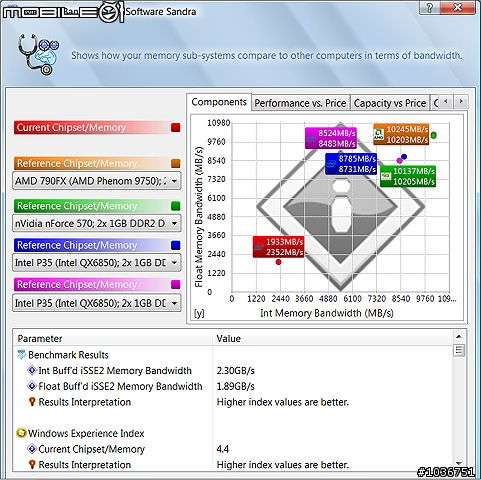Close the Sandra window
Image resolution: width=481 pixels, height=480 pixels.
[x=458, y=7]
